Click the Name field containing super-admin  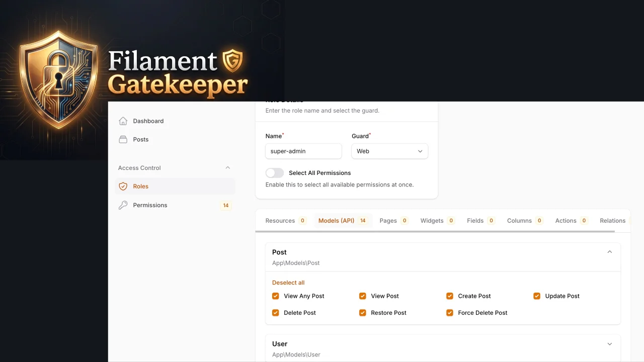coord(303,151)
